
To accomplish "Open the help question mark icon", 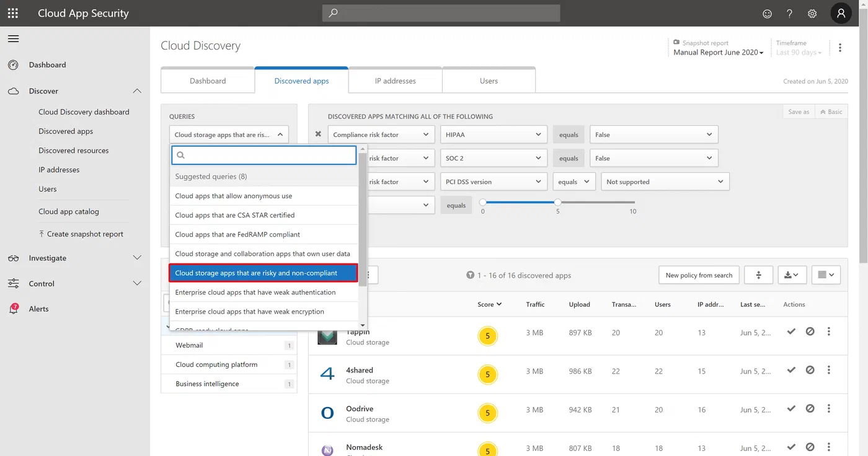I will [789, 14].
